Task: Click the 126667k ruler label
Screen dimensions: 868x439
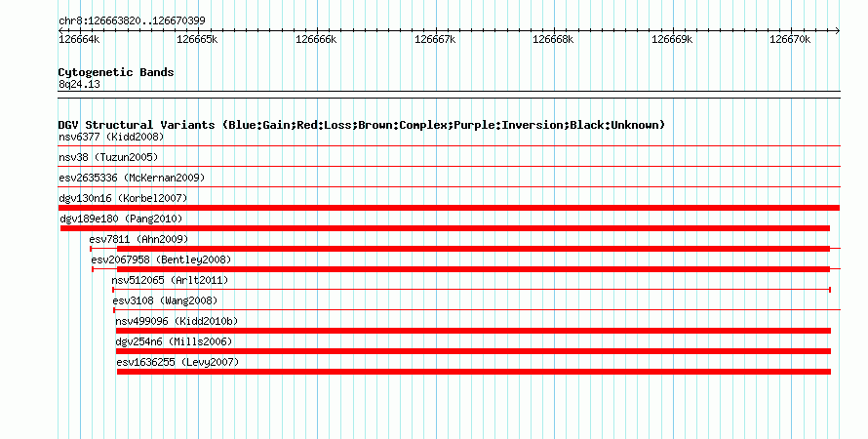Action: pyautogui.click(x=435, y=39)
